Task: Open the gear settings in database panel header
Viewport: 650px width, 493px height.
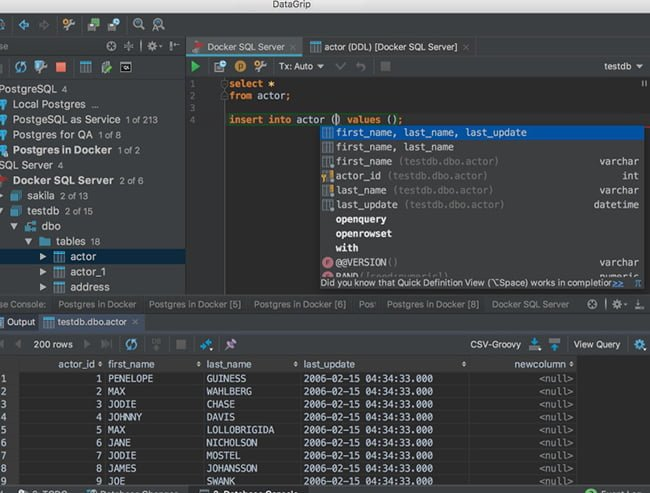Action: [x=154, y=46]
